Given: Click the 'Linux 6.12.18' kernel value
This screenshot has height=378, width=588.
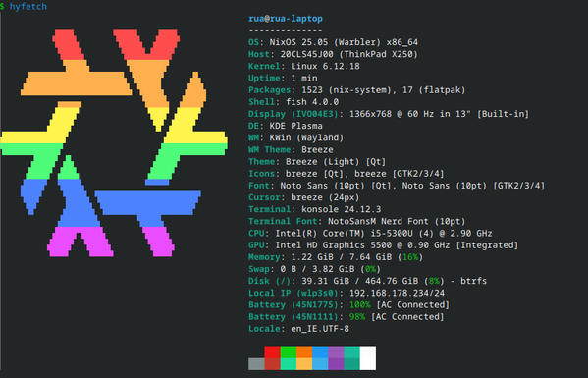Looking at the screenshot, I should pos(325,66).
